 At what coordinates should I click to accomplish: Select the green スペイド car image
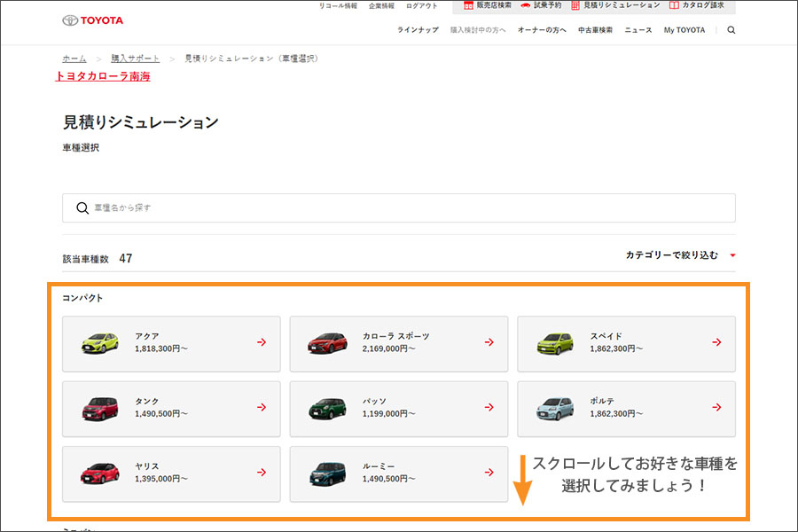pyautogui.click(x=555, y=343)
